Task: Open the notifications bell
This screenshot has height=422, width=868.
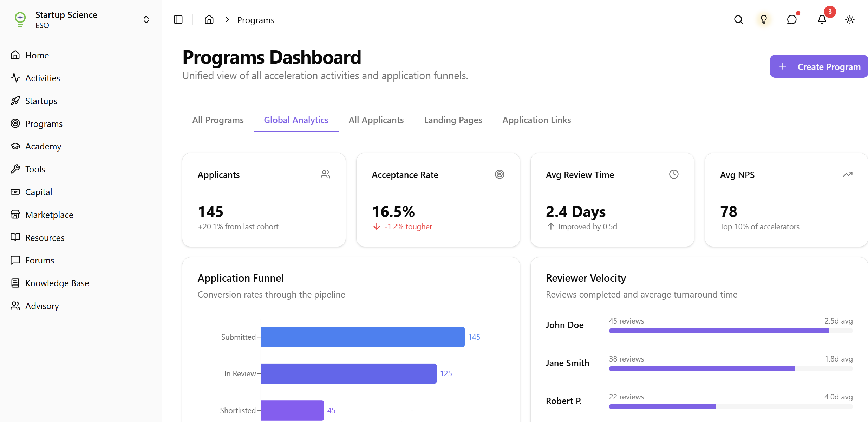Action: [822, 20]
